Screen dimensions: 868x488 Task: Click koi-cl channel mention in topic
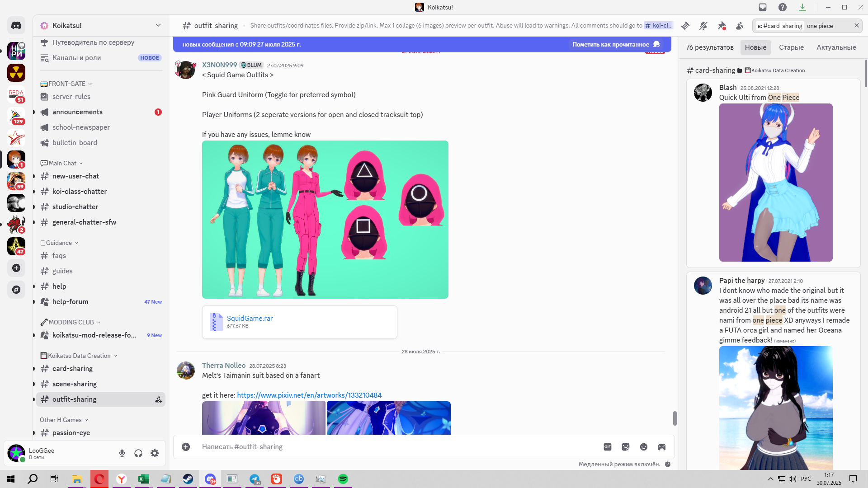(658, 26)
